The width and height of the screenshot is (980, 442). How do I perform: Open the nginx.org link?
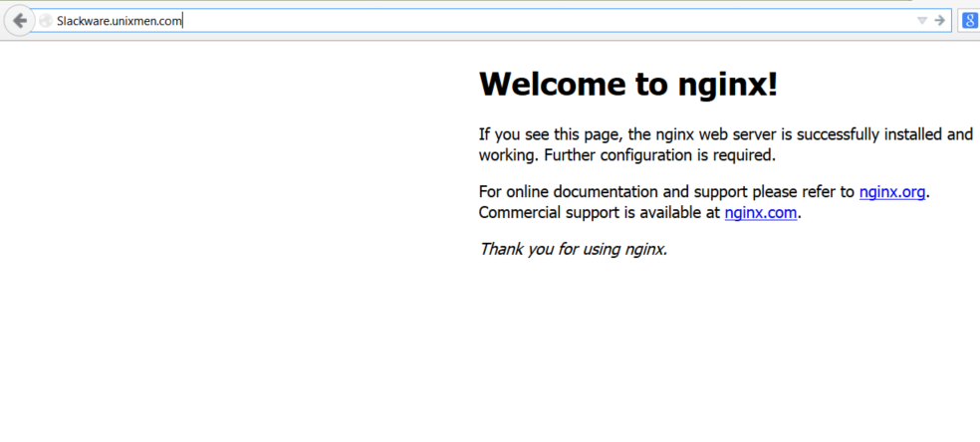click(892, 192)
